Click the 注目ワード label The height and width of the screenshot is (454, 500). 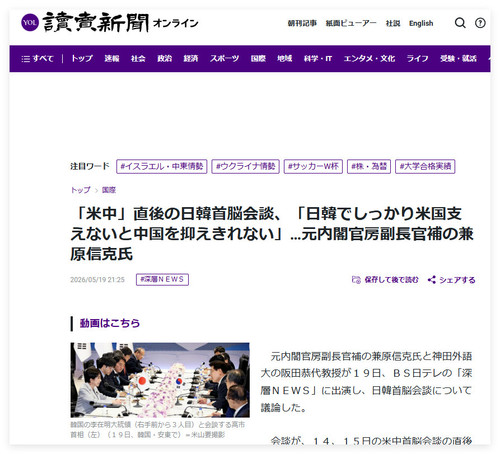click(x=90, y=166)
